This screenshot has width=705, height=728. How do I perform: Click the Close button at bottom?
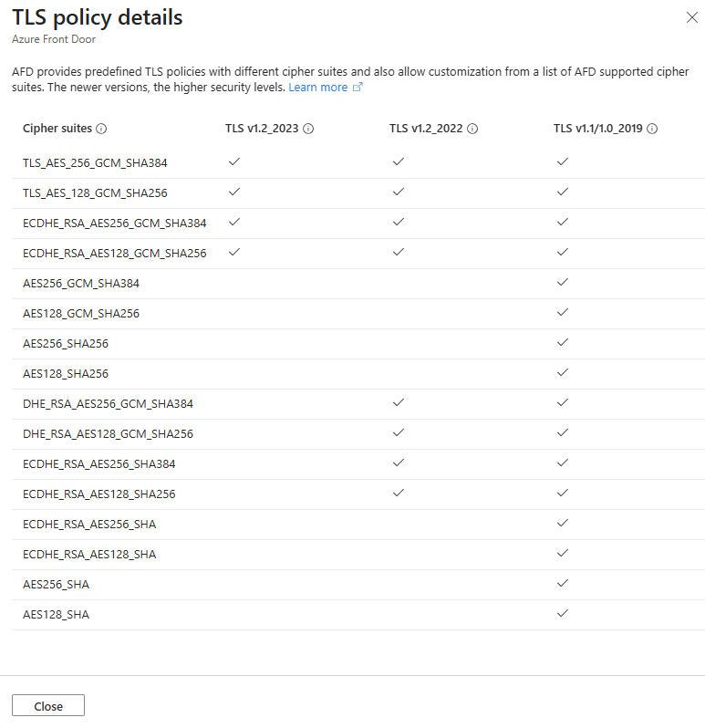tap(48, 706)
